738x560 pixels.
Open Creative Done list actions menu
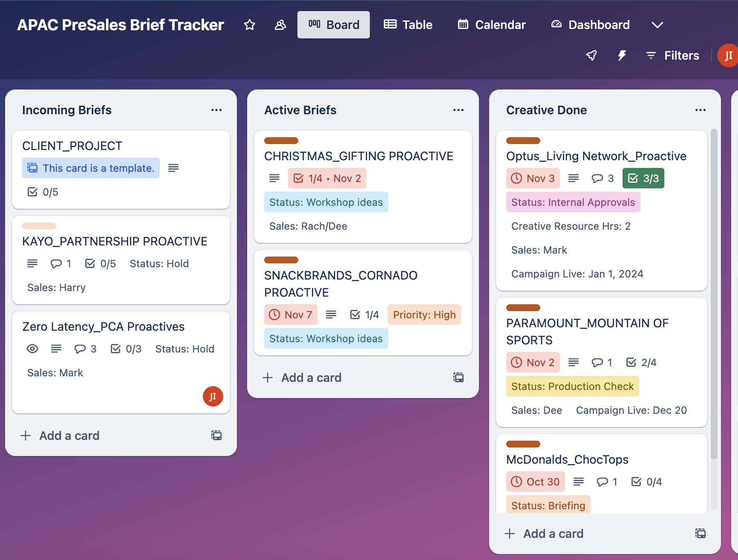point(701,110)
